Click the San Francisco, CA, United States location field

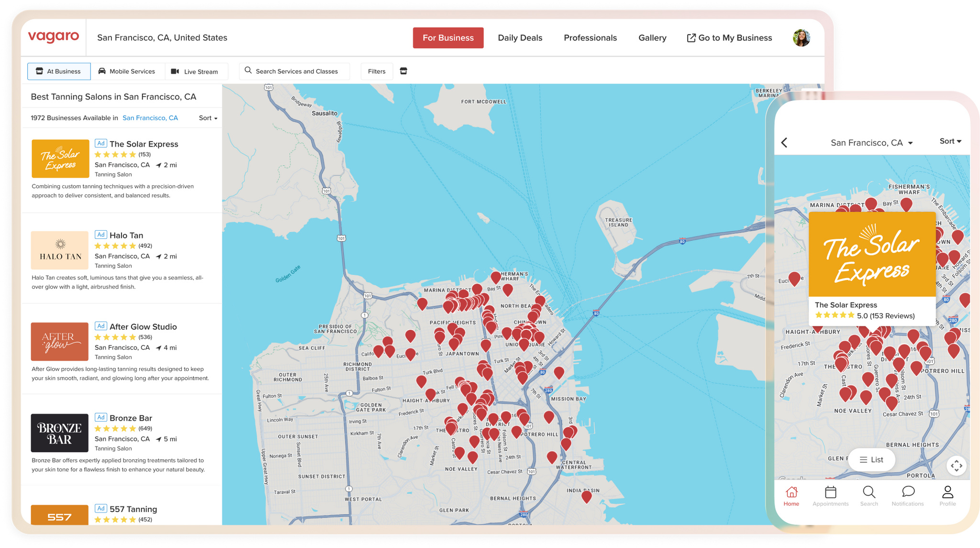point(162,38)
